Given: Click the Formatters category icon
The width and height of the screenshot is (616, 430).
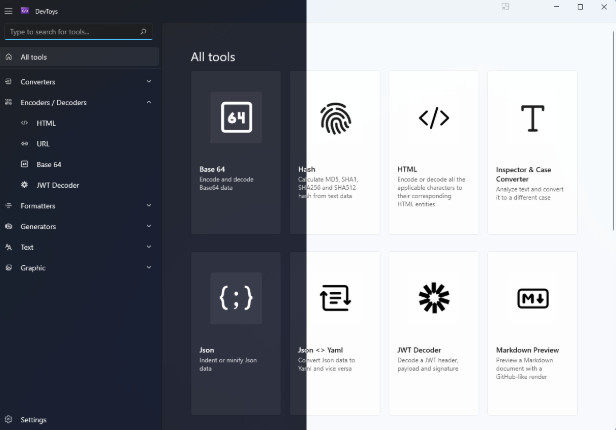Looking at the screenshot, I should pos(8,205).
